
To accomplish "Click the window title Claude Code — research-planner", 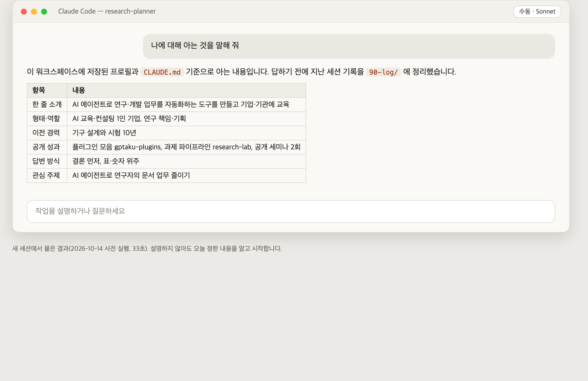I will (107, 11).
